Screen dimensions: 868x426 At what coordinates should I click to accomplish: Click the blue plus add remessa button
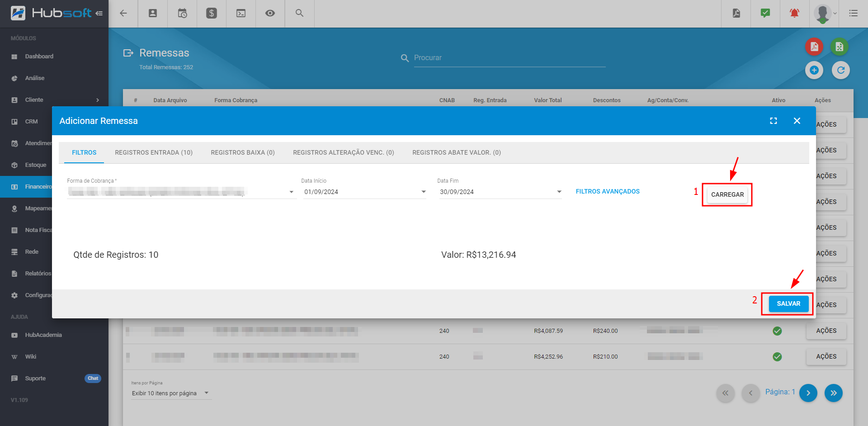click(x=814, y=70)
